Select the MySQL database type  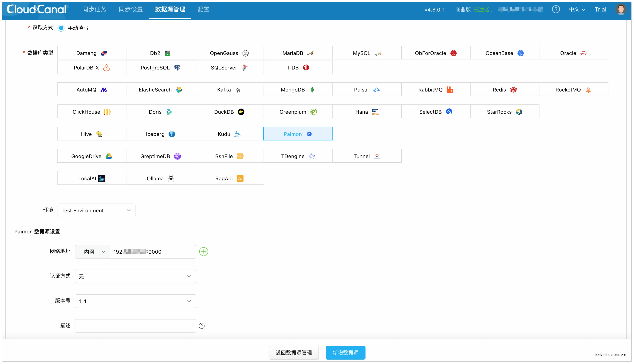(x=367, y=53)
